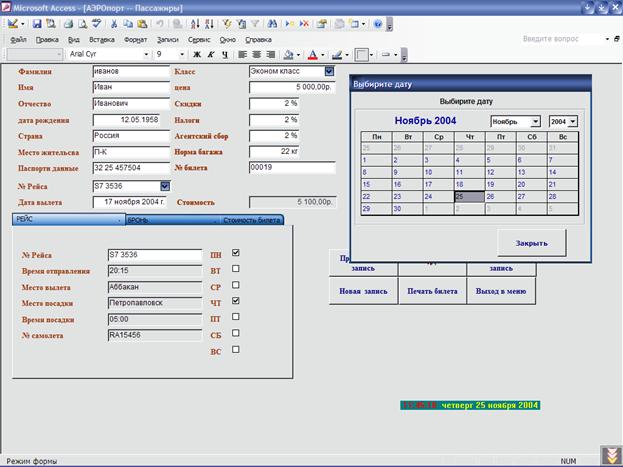Click the Help question mark icon
Image resolution: width=623 pixels, height=467 pixels.
pyautogui.click(x=378, y=23)
